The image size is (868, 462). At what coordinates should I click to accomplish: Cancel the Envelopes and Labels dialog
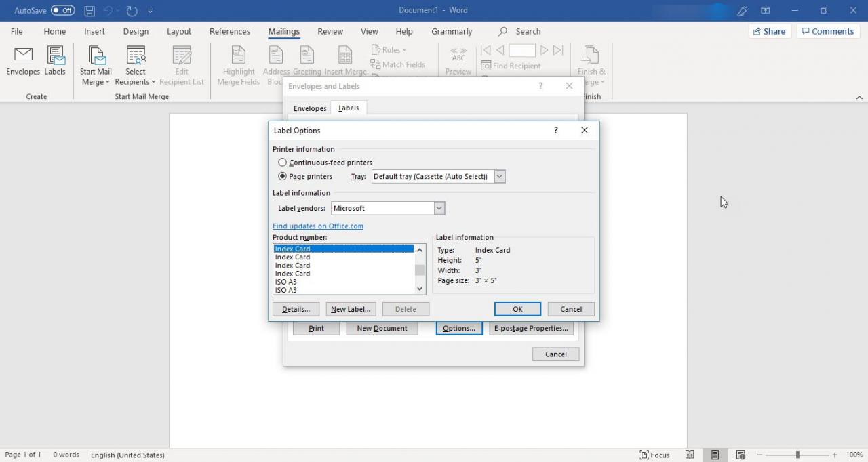click(555, 354)
